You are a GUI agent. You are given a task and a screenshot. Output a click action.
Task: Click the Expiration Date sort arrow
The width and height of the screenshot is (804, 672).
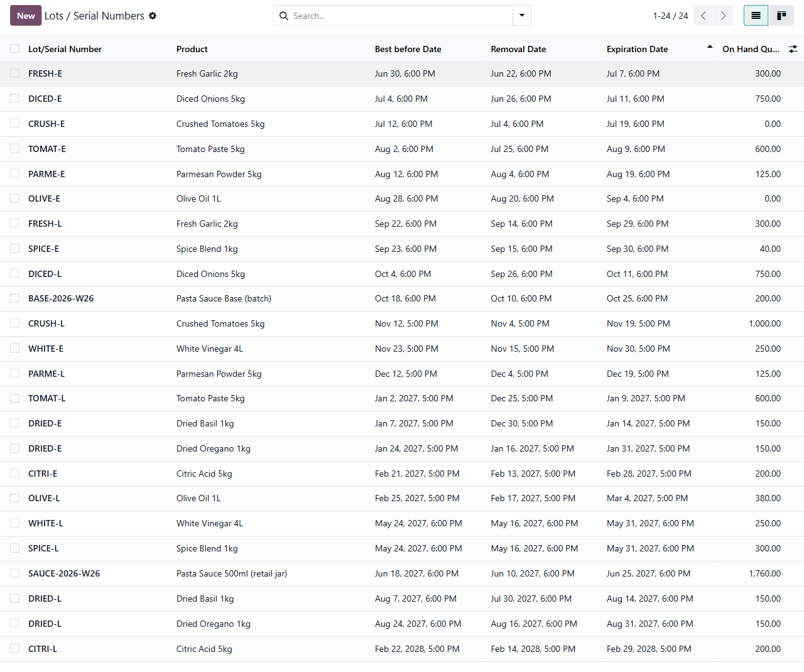coord(710,47)
